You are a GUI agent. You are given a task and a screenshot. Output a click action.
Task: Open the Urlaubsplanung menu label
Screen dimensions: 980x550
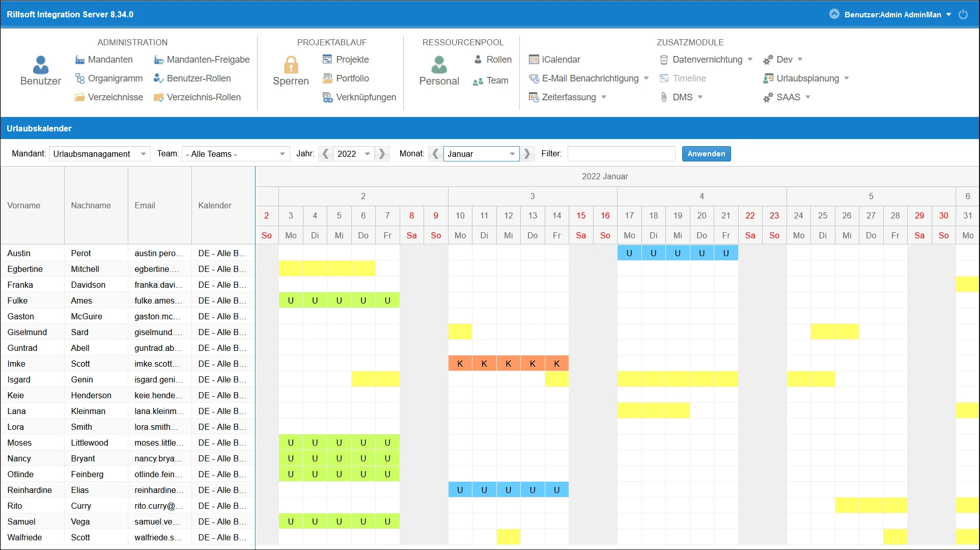click(x=807, y=78)
